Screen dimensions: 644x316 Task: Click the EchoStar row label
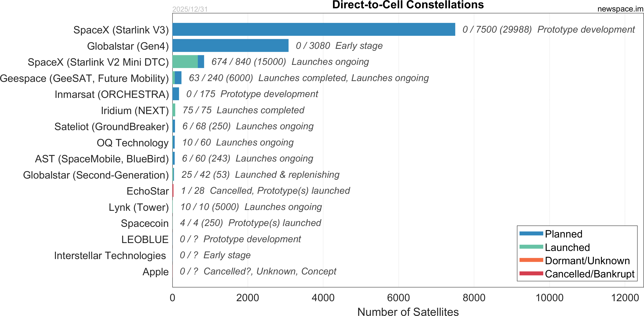click(x=148, y=191)
